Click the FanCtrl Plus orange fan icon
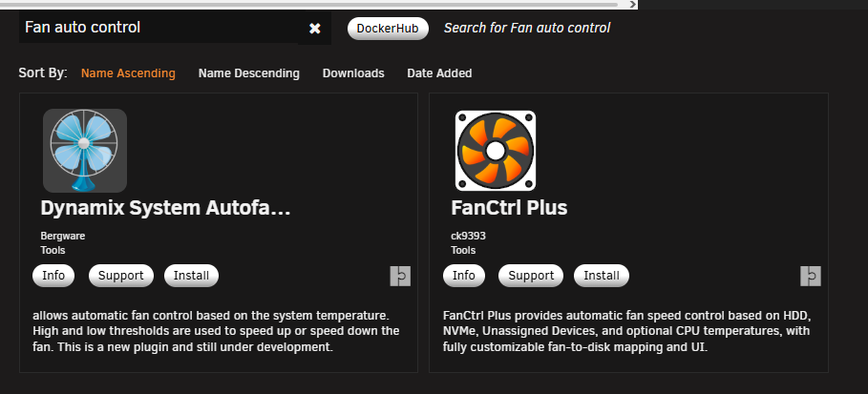Screen dimensions: 868x394 [x=496, y=151]
